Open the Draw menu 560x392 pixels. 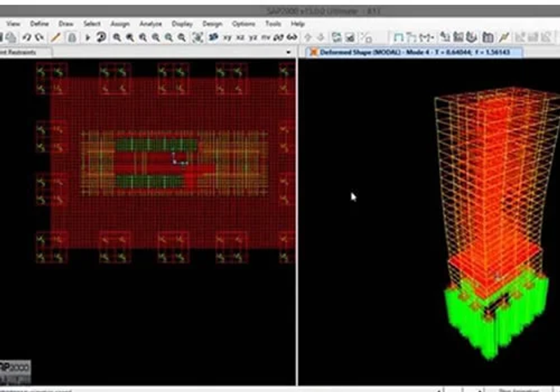click(x=66, y=24)
